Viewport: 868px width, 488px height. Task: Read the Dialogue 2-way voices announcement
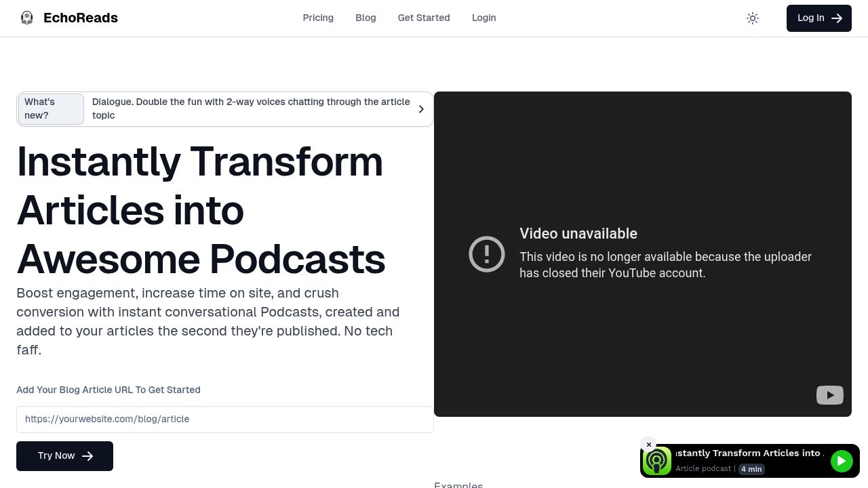pos(251,108)
